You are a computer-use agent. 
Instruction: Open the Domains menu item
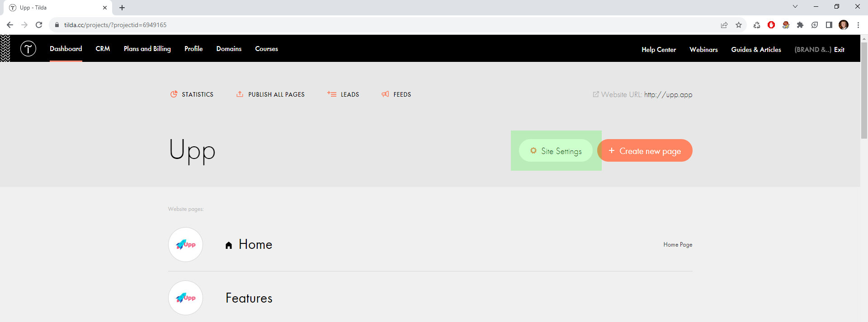click(229, 48)
